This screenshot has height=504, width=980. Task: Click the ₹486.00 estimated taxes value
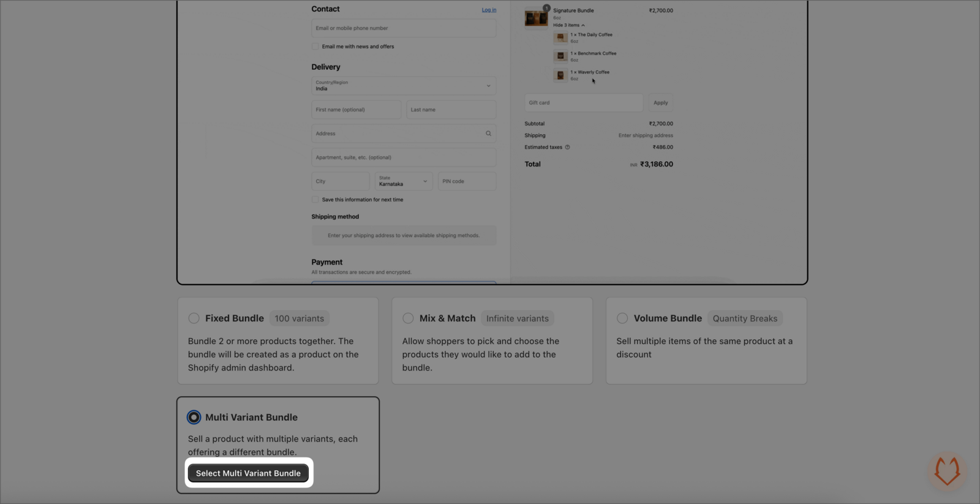663,147
